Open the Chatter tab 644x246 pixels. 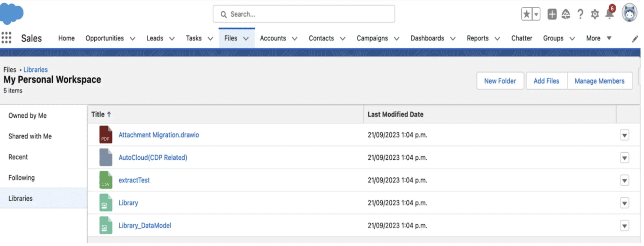pyautogui.click(x=521, y=38)
